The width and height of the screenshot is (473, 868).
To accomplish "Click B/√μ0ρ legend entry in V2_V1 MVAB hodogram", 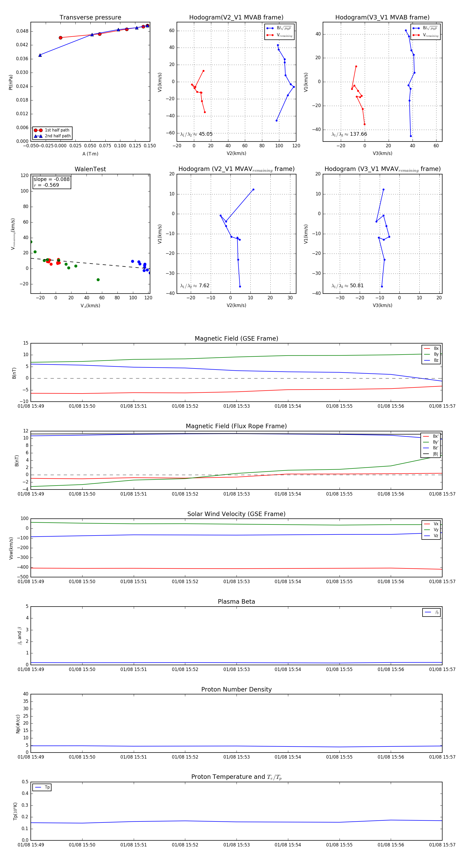I will click(x=279, y=28).
